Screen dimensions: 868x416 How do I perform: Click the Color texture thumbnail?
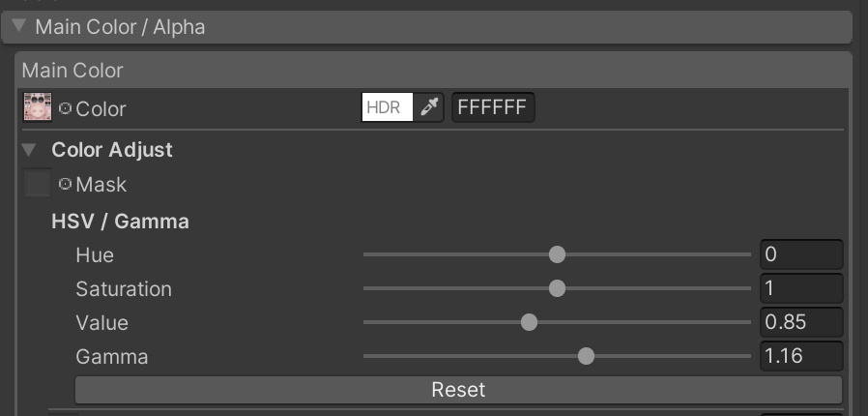point(37,107)
